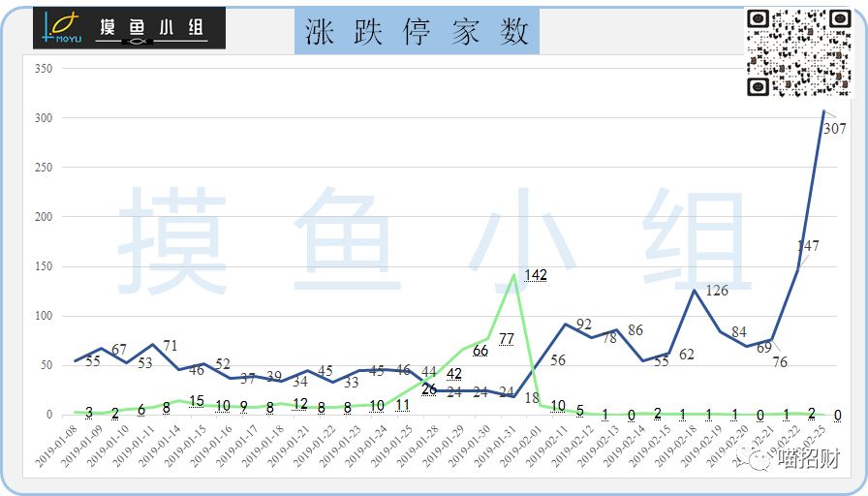Click the x-axis date 2019-02-11
Viewport: 868px width, 496px height.
[x=545, y=446]
